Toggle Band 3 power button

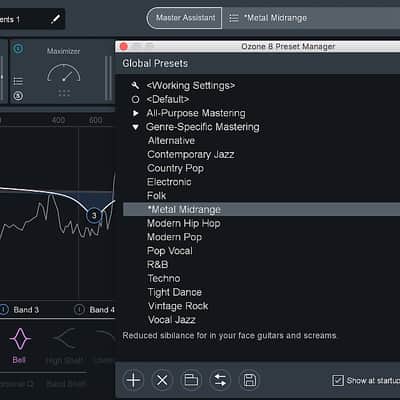pyautogui.click(x=3, y=310)
